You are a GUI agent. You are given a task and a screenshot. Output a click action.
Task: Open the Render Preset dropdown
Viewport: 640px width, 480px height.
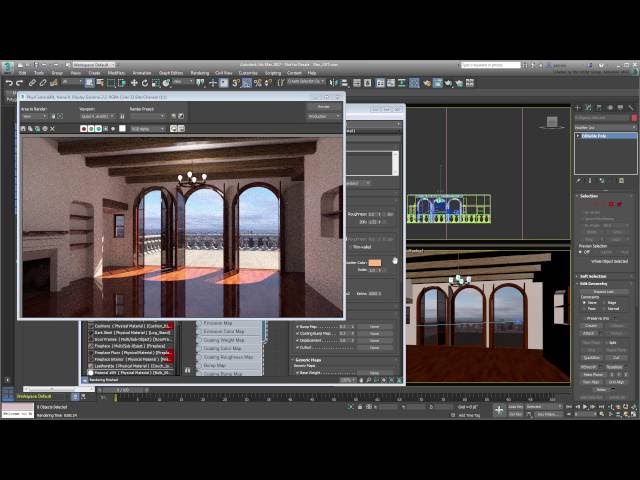click(148, 116)
